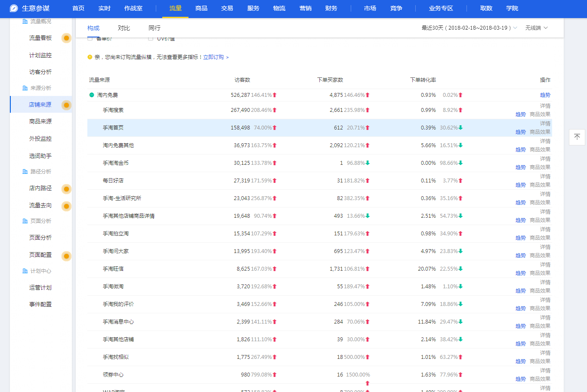Open 选词助手 in the sidebar
Viewport: 587px width, 392px height.
(x=40, y=156)
